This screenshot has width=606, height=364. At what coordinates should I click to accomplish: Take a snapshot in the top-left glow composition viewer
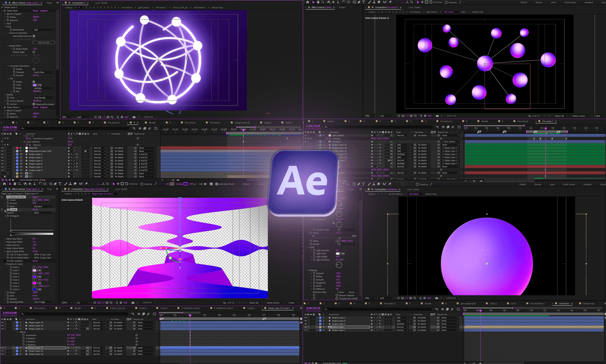tap(134, 117)
